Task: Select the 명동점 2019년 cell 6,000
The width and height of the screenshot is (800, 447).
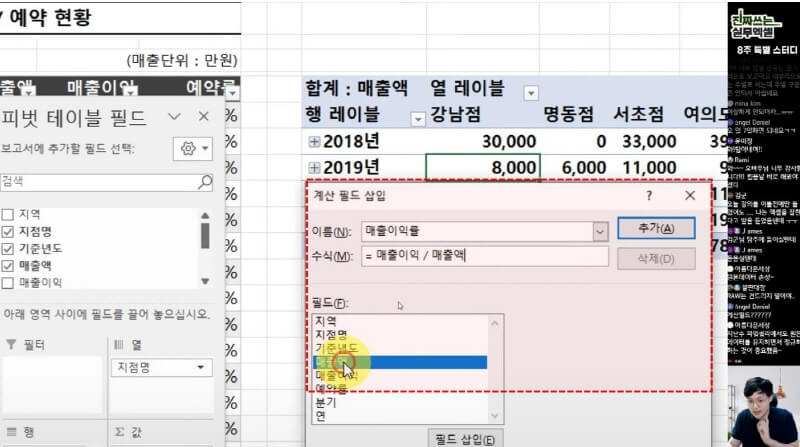Action: pos(574,167)
